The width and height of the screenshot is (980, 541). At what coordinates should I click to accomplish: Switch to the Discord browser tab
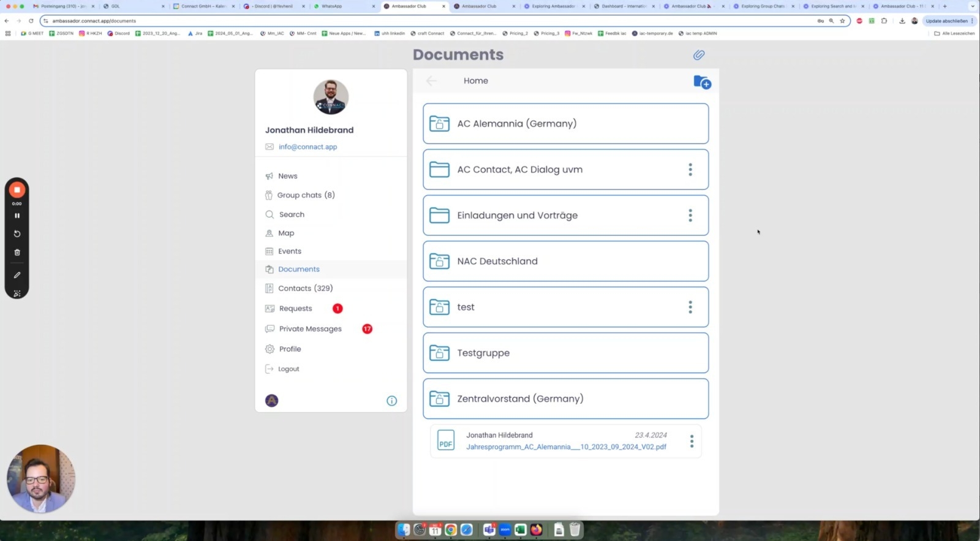click(x=273, y=6)
